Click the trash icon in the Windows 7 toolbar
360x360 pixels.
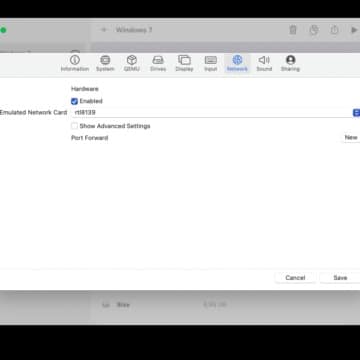click(293, 30)
